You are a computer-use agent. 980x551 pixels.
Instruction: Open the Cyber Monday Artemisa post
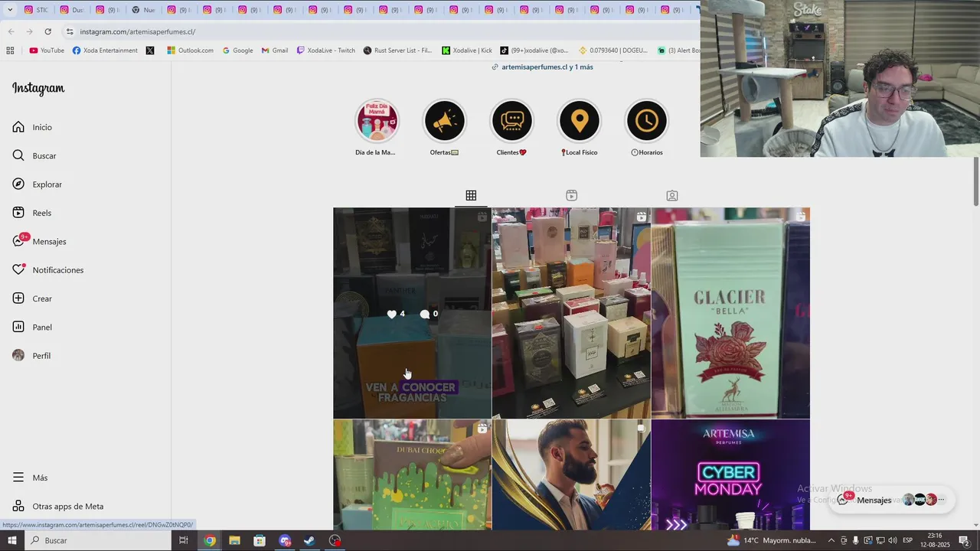coord(730,474)
